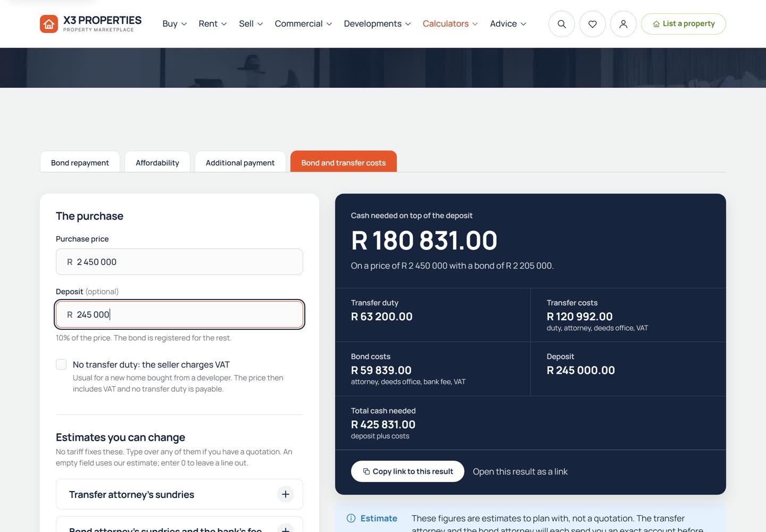Click the 'Estimates you can change' heading
Image resolution: width=766 pixels, height=532 pixels.
[x=121, y=437]
